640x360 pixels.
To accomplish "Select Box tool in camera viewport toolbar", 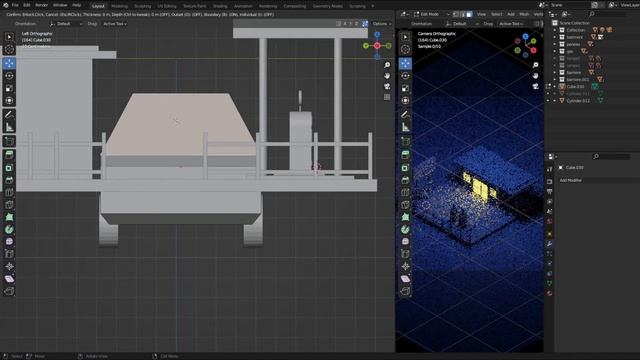I will 405,37.
